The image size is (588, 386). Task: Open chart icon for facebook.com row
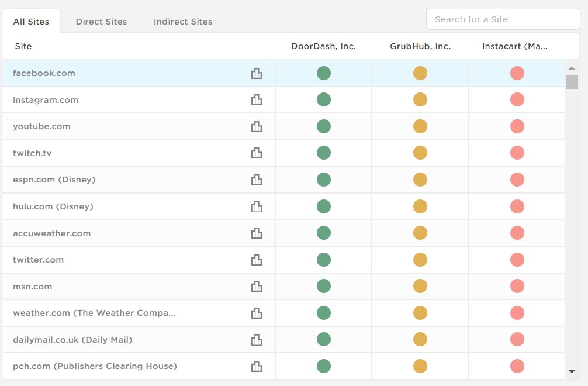257,73
